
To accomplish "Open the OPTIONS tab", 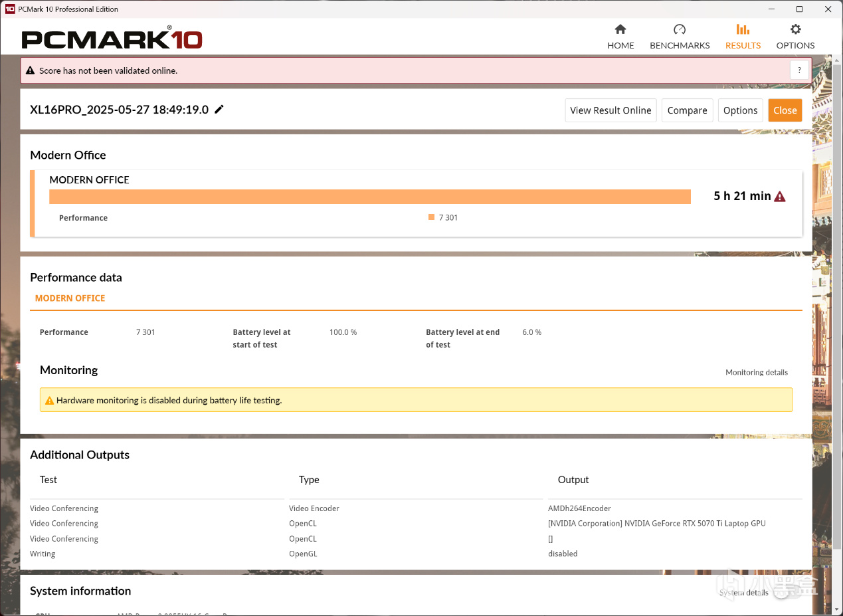I will coord(795,37).
